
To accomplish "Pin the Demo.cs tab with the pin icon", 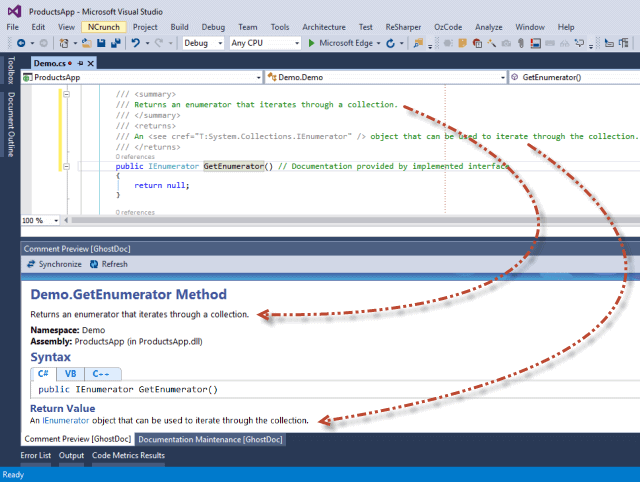I will (80, 62).
